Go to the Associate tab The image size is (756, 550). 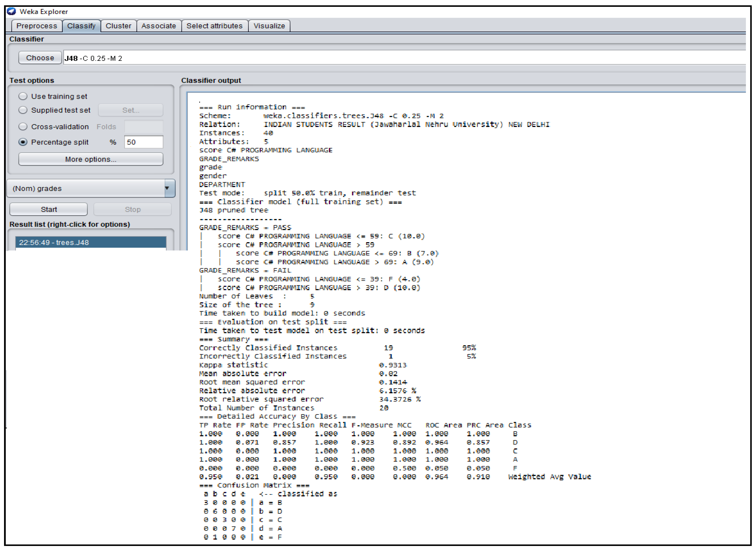tap(159, 26)
